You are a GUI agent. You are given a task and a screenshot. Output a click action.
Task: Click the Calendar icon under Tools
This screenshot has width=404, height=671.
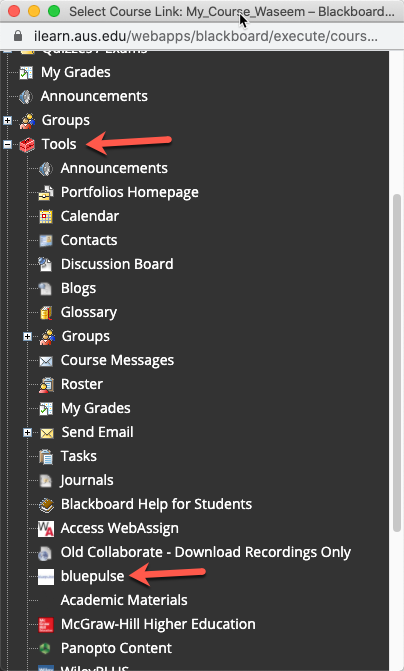click(x=46, y=217)
